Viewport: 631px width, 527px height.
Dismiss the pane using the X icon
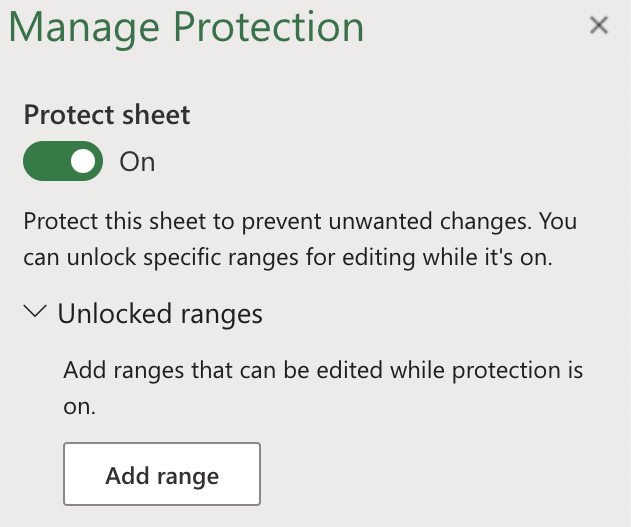click(599, 26)
